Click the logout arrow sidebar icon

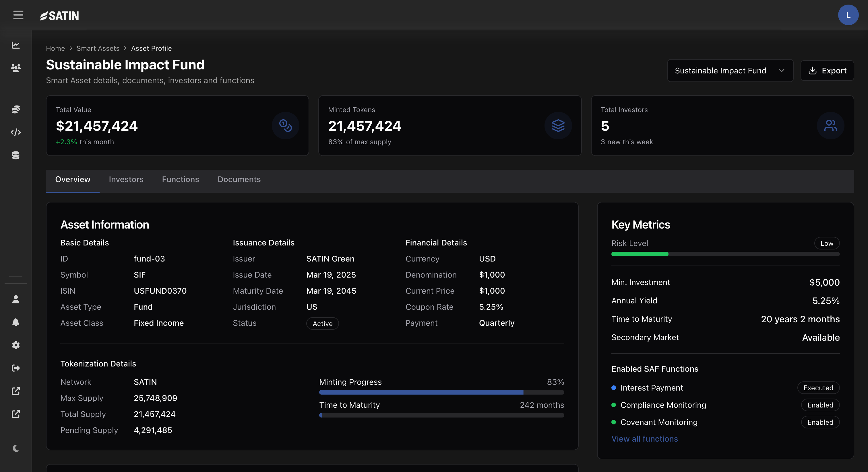click(16, 368)
